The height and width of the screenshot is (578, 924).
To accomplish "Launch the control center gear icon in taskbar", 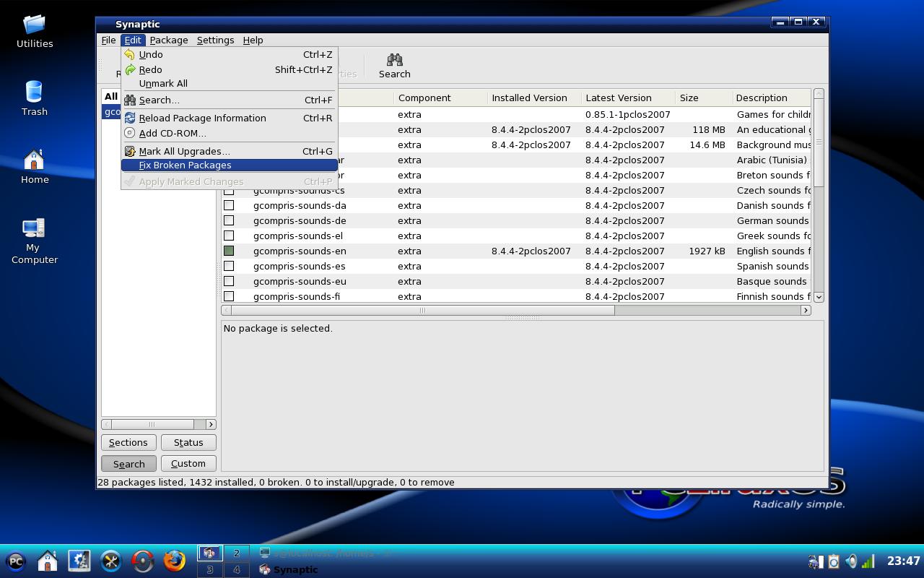I will pos(79,561).
